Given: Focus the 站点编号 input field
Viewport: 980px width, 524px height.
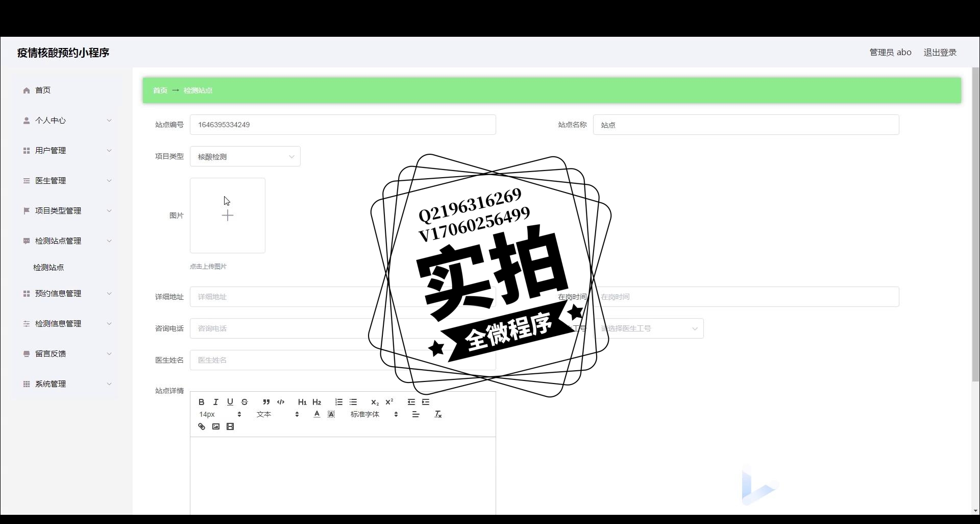Looking at the screenshot, I should tap(343, 125).
